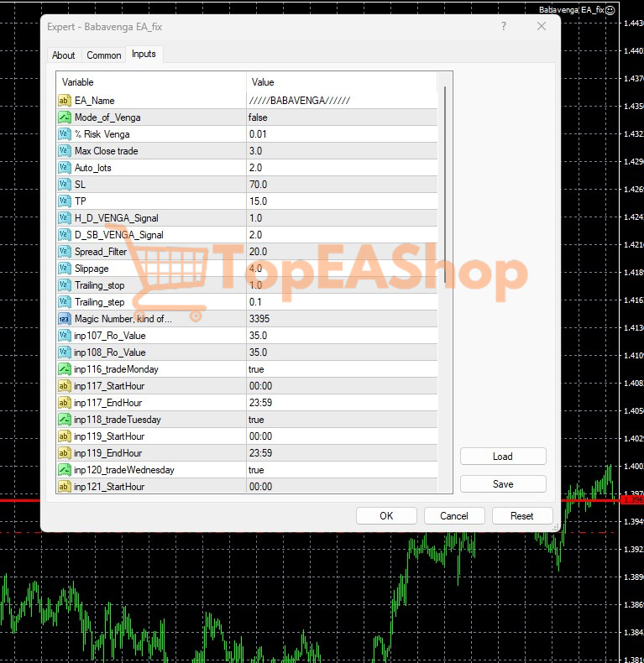Click the inputs list vertical scrollbar
The height and width of the screenshot is (663, 644).
(445, 168)
